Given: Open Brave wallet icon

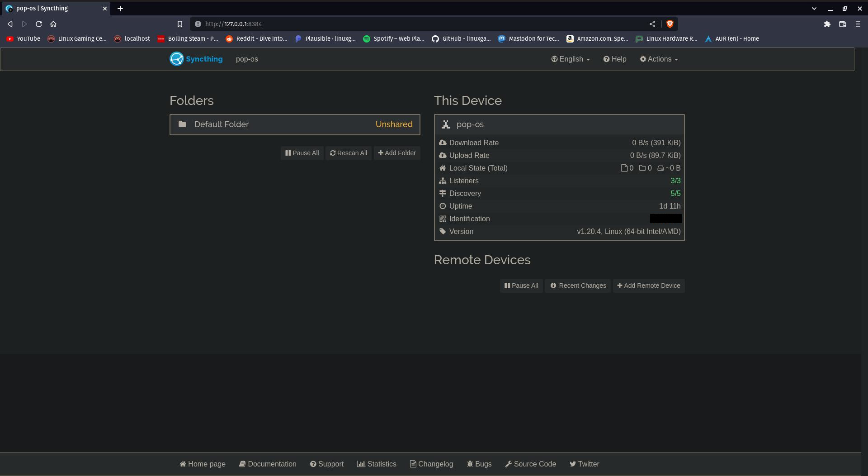Looking at the screenshot, I should click(x=843, y=24).
